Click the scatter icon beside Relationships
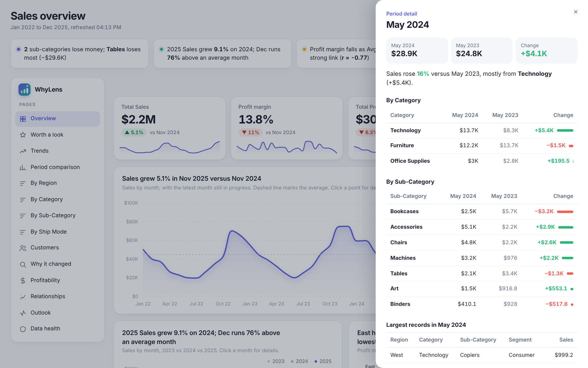Viewport: 588px width, 368px height. (x=23, y=297)
